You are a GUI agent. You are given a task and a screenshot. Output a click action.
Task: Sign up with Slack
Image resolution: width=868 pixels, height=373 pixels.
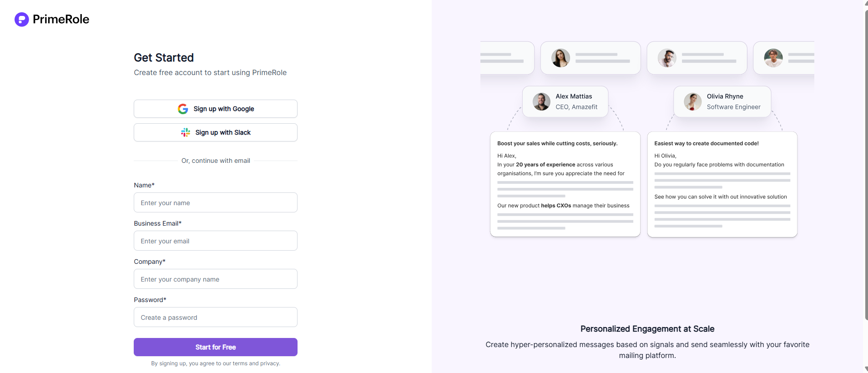tap(216, 132)
